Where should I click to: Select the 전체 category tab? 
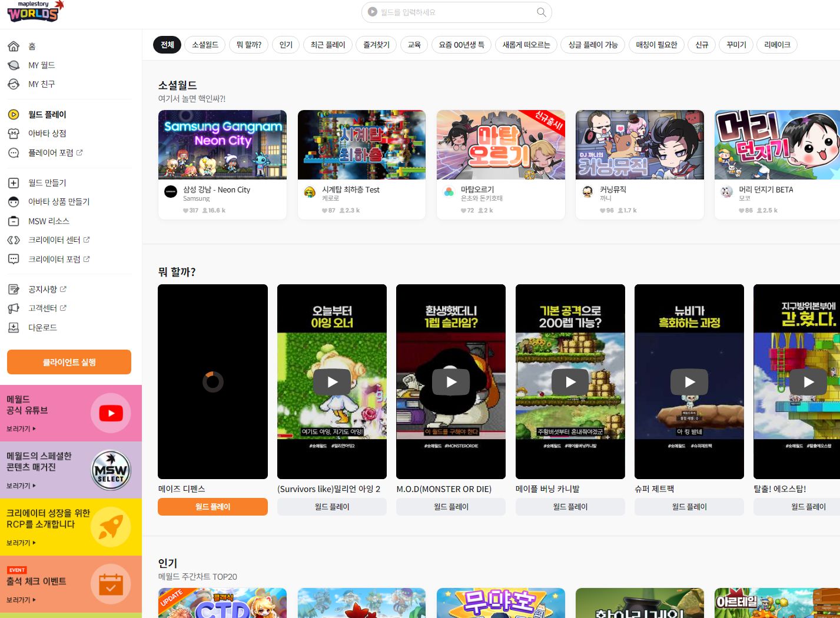click(167, 45)
